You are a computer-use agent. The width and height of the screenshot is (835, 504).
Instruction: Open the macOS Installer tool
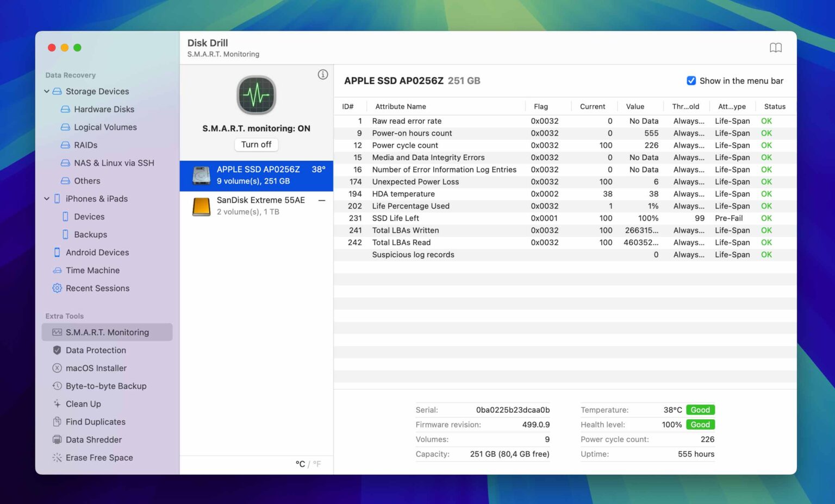point(97,368)
